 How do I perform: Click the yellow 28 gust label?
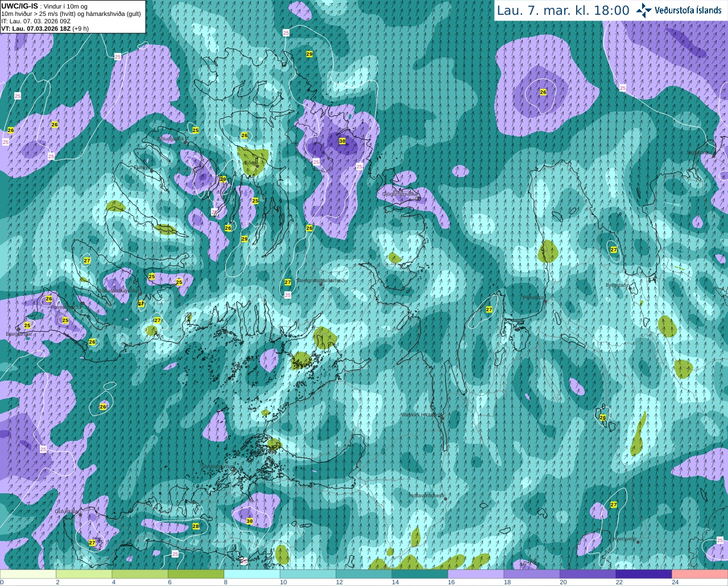(196, 526)
